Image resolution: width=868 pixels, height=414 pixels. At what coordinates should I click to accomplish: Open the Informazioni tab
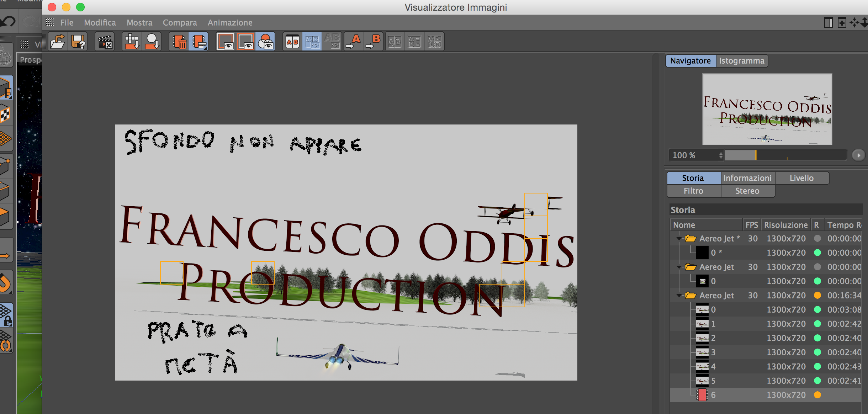tap(747, 178)
